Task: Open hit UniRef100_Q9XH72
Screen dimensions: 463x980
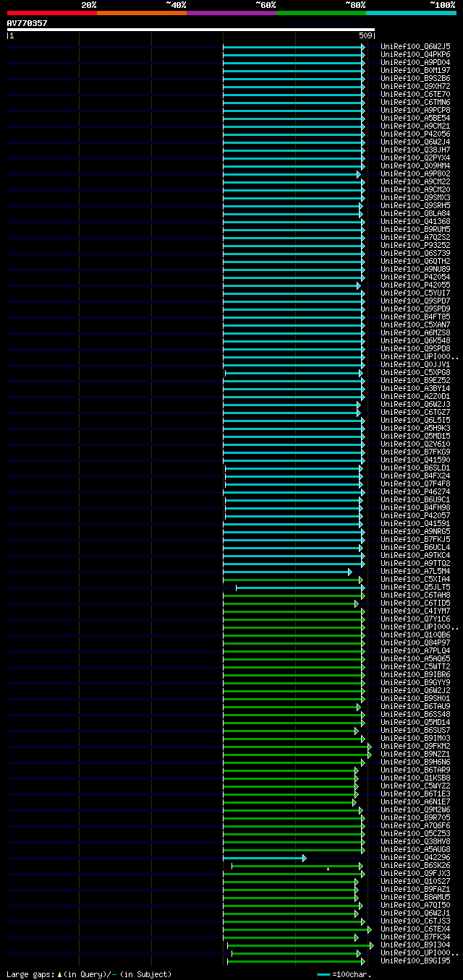Action: pos(415,87)
